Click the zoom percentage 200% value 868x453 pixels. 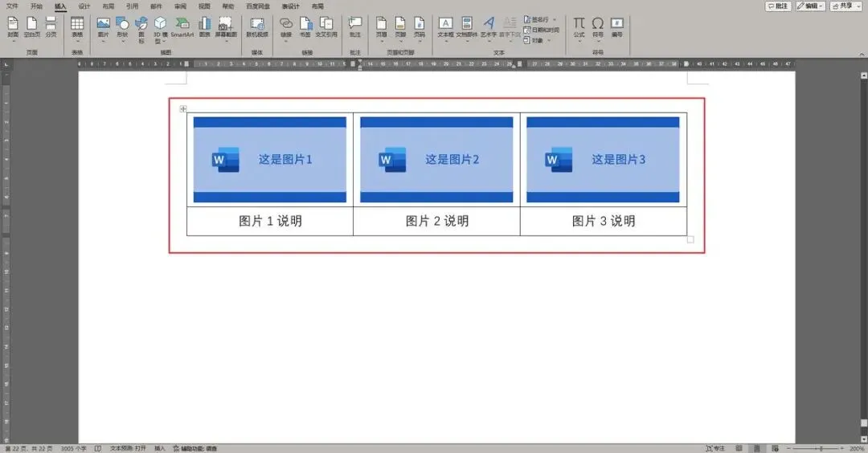click(857, 448)
